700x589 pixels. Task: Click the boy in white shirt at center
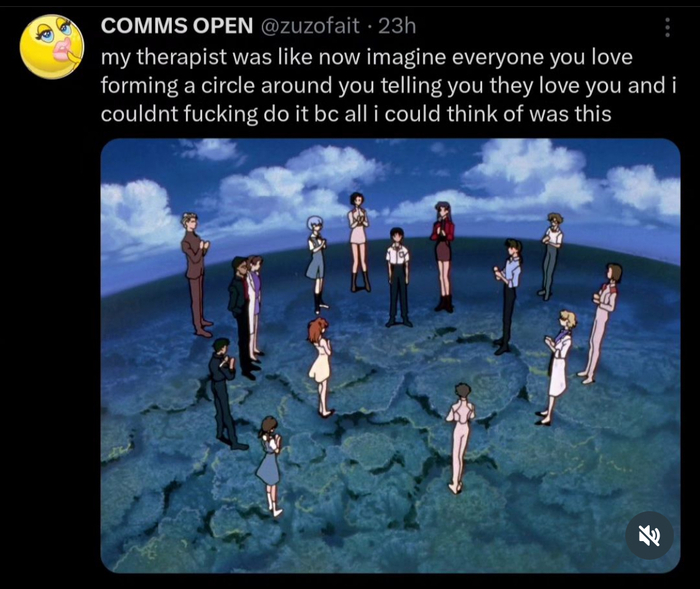tap(397, 277)
